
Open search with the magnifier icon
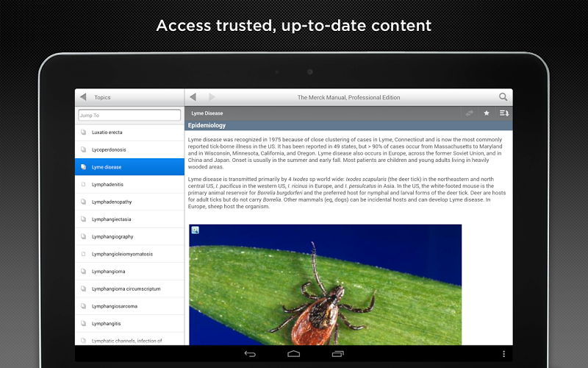503,97
